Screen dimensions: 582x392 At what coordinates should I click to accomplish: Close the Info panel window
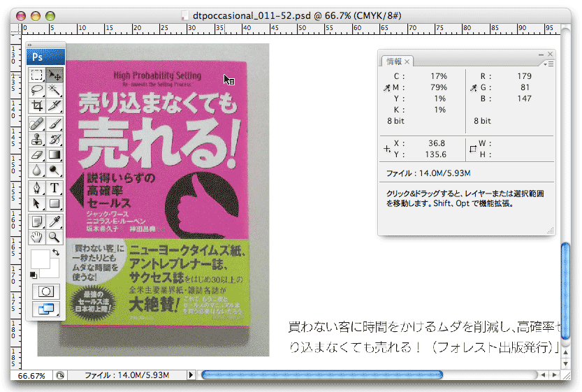tap(550, 55)
